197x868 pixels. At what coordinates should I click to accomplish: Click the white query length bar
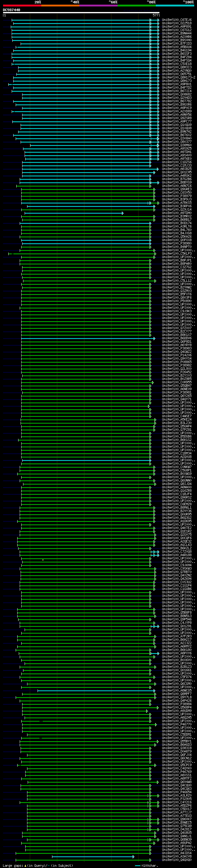(81, 12)
